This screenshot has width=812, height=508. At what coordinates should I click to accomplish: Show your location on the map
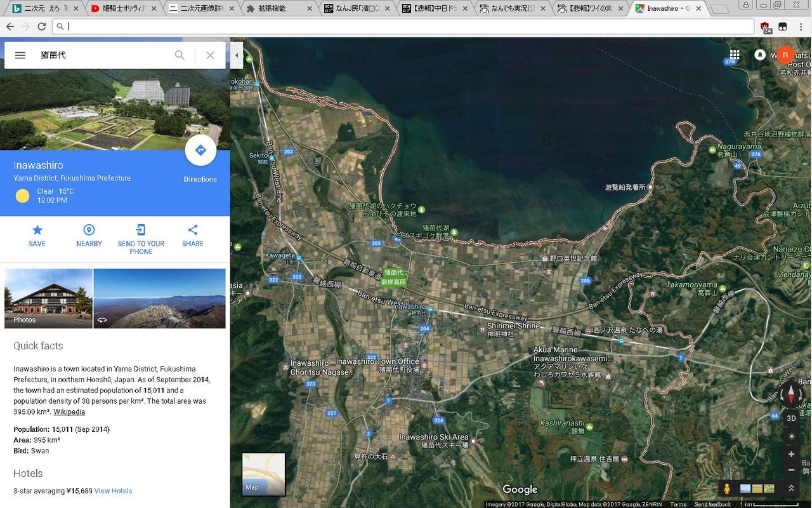click(791, 436)
